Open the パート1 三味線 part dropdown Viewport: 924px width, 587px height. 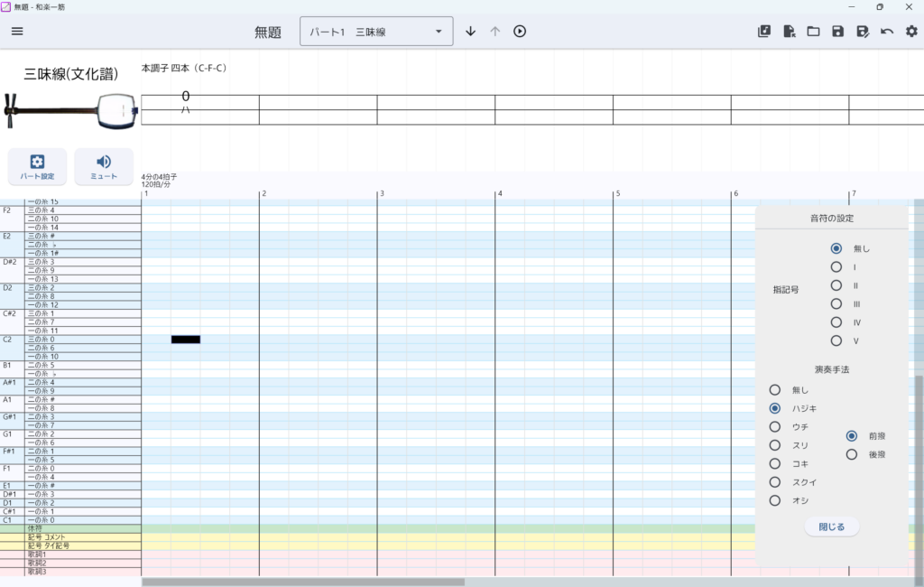376,32
